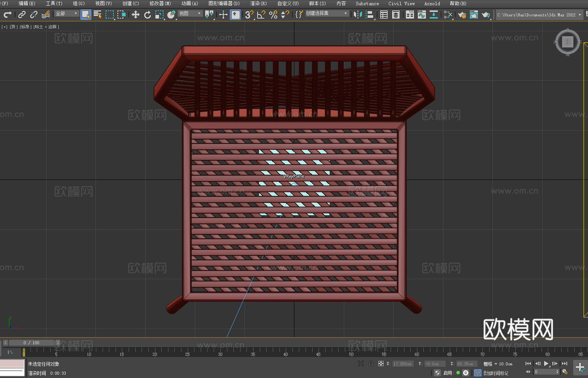
Task: Toggle the Angle Snap icon
Action: 261,14
